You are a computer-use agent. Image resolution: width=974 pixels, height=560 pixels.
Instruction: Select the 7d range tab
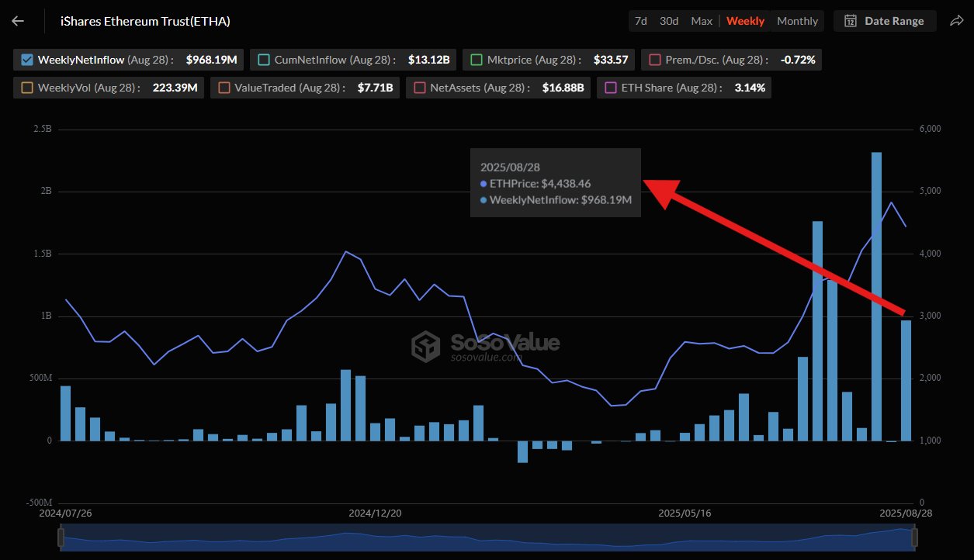640,21
